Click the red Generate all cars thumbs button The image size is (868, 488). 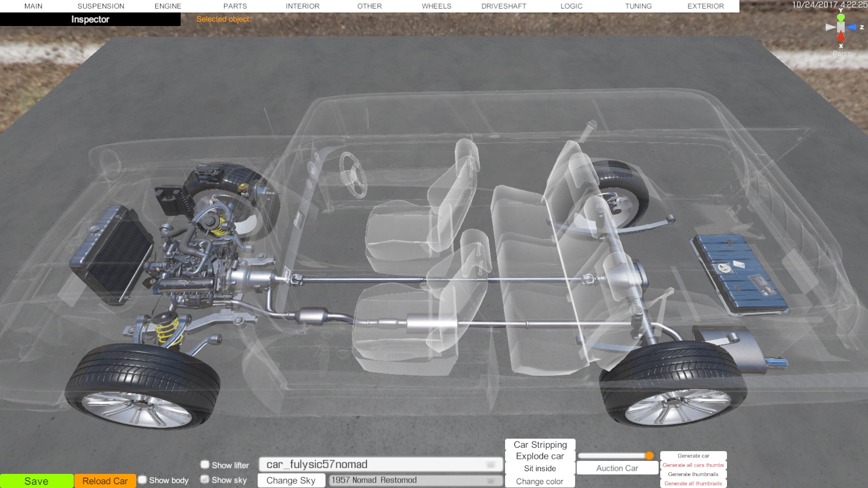pyautogui.click(x=693, y=465)
